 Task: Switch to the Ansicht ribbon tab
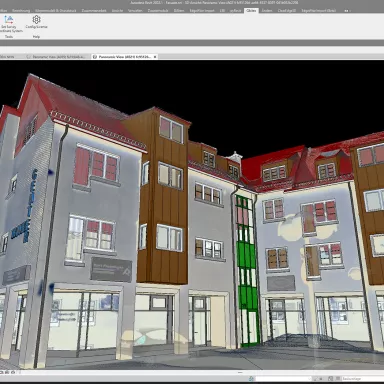point(117,10)
